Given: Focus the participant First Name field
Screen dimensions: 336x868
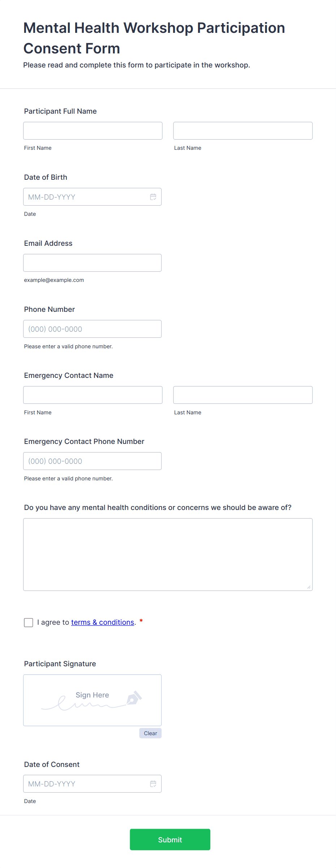Looking at the screenshot, I should pyautogui.click(x=93, y=131).
